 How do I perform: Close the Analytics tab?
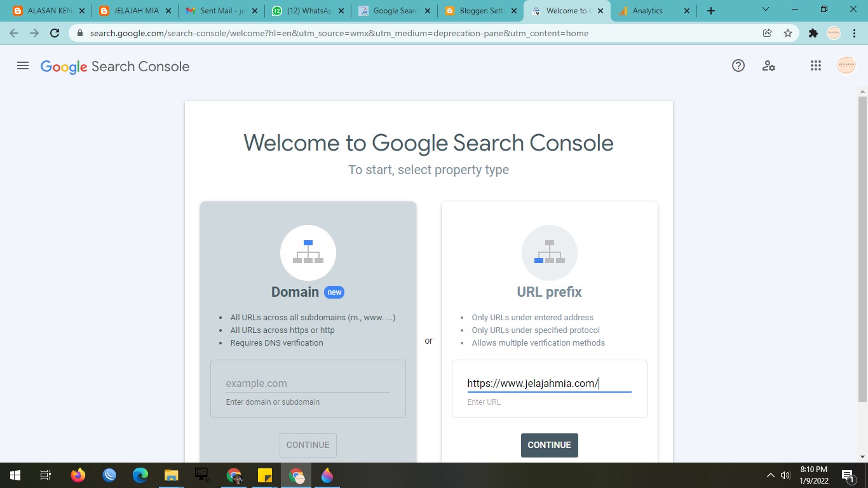tap(686, 11)
